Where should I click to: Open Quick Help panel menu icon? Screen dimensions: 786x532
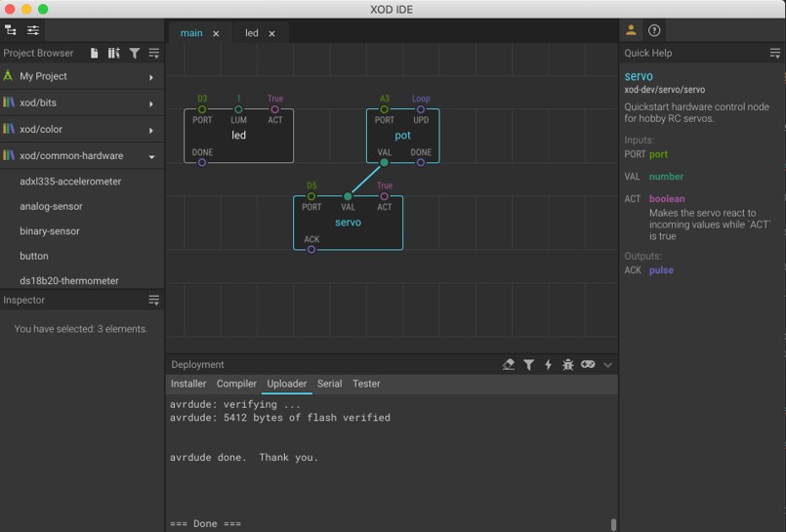point(775,53)
